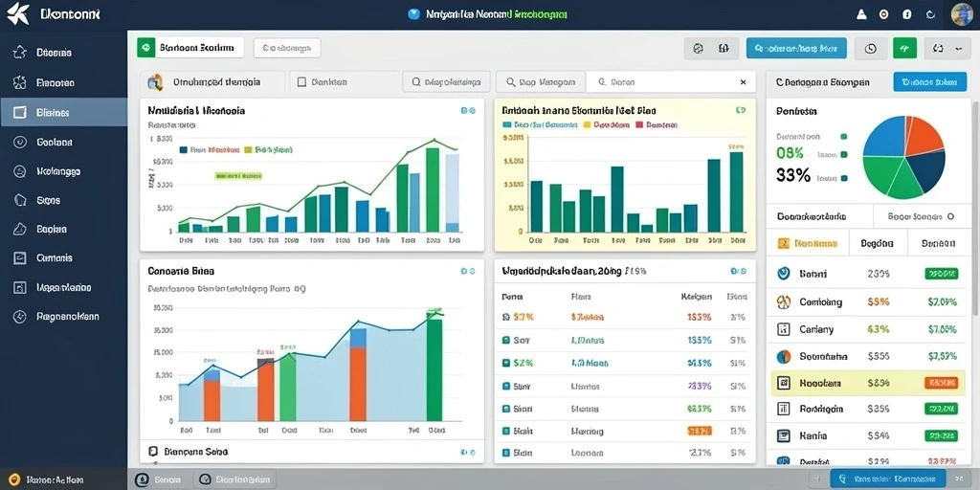
Task: Open the white info badge icon in header
Action: tap(907, 14)
